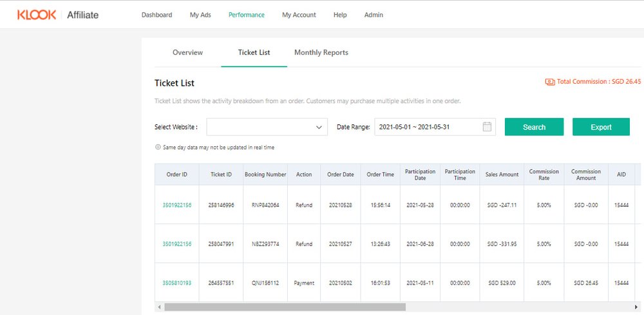Open order 3501922156 with ticket 258047991
The height and width of the screenshot is (315, 644).
(177, 244)
